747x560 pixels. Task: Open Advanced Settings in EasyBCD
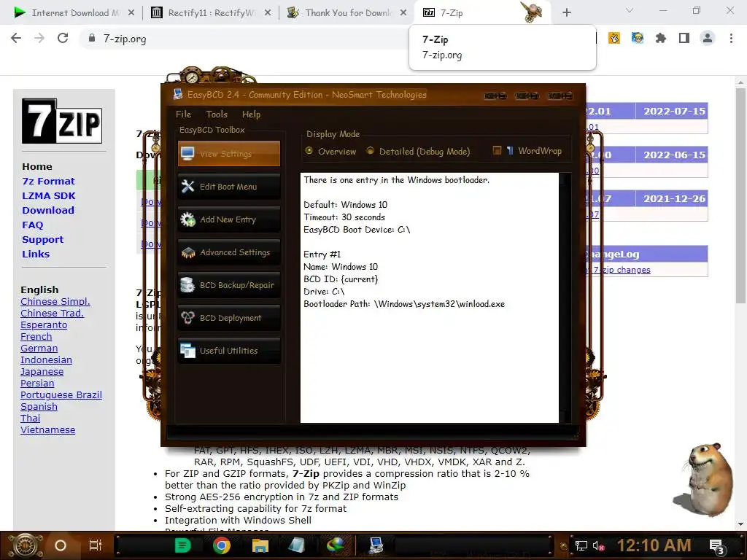click(229, 252)
